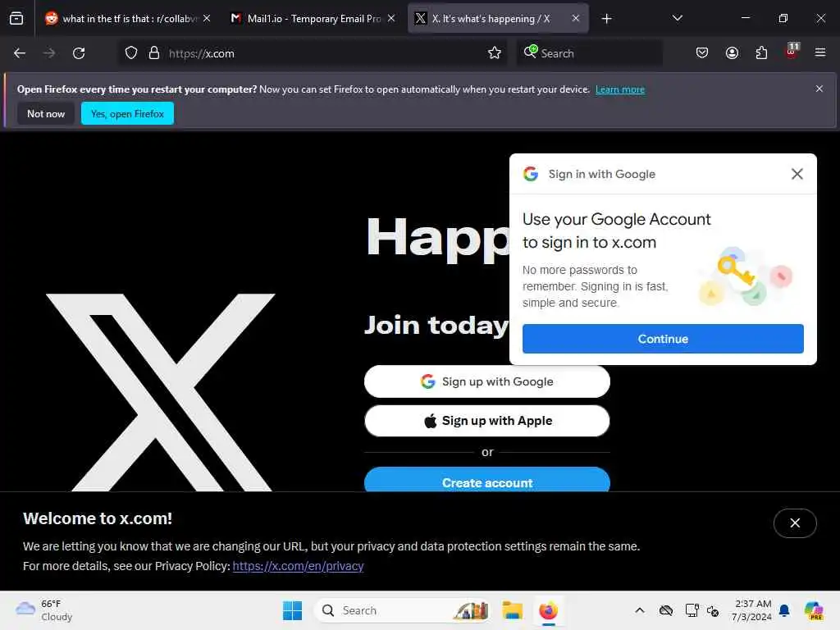View site security lock information
This screenshot has height=630, width=840.
(x=154, y=53)
